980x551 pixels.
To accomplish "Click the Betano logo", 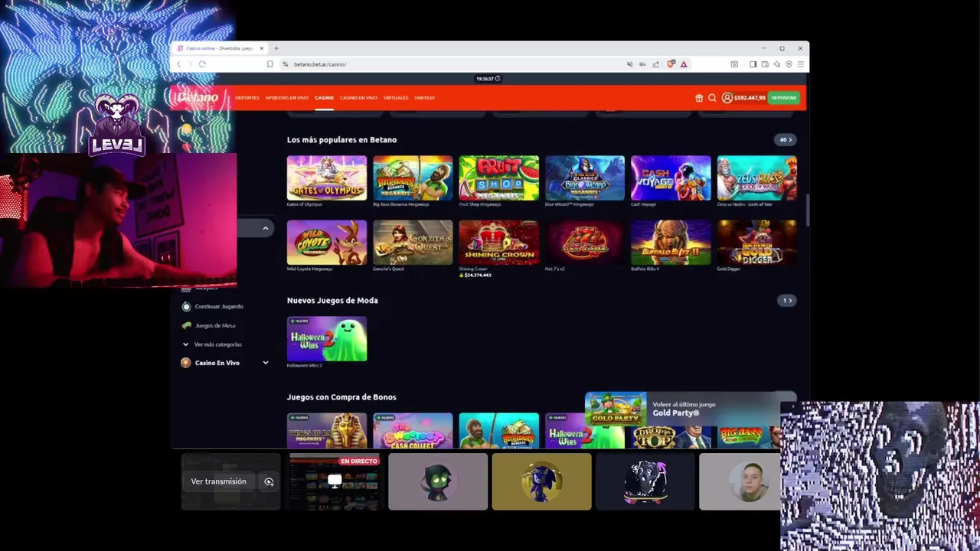I will click(198, 98).
